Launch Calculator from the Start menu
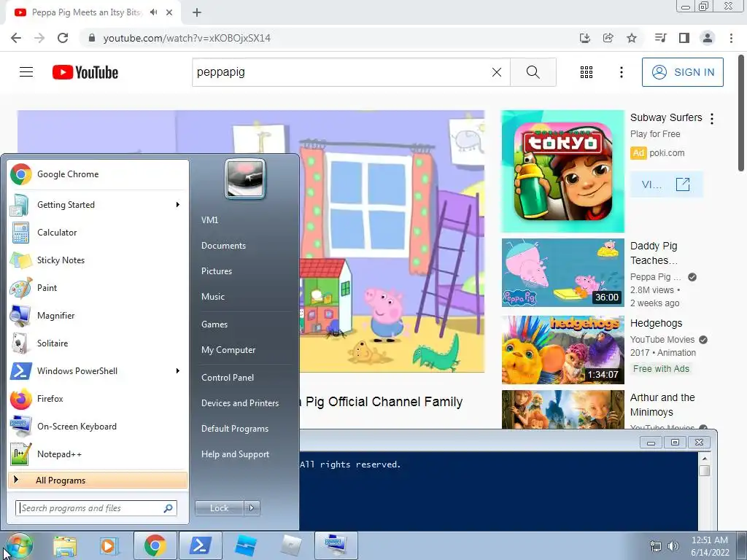Viewport: 747px width, 560px height. click(x=98, y=233)
